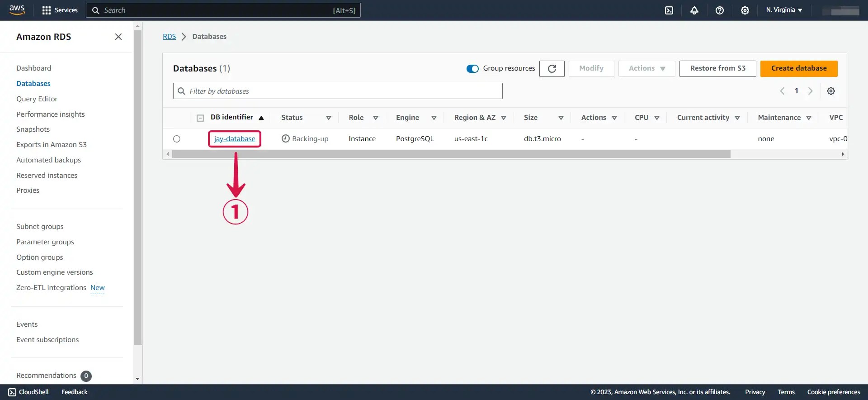Open Subnet groups
Screen dimensions: 868x400
tap(40, 226)
